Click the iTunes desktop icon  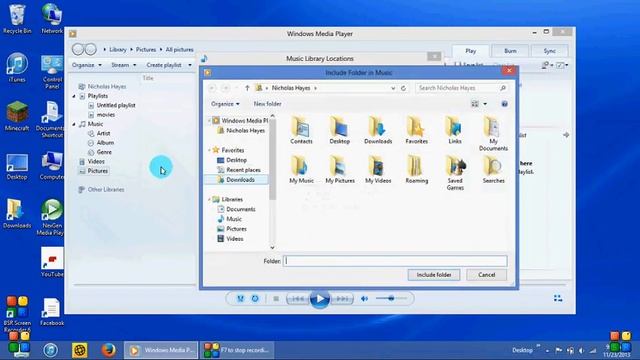click(x=17, y=68)
